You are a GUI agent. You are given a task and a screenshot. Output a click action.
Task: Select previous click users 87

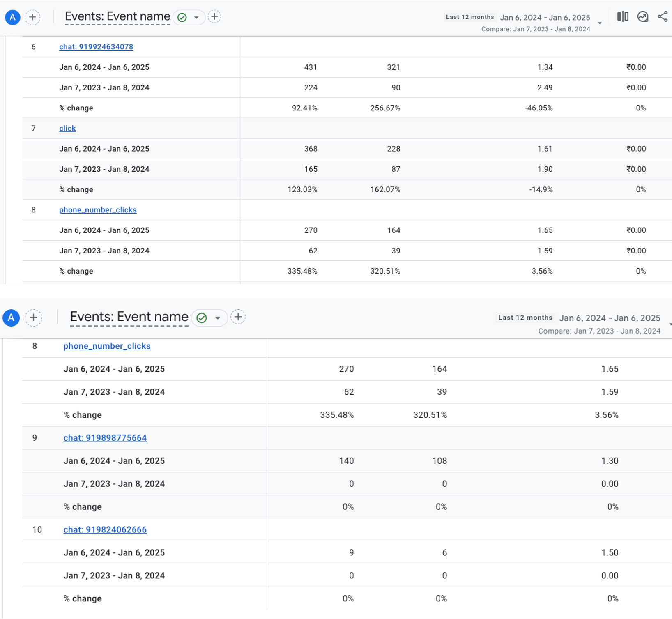(x=396, y=169)
